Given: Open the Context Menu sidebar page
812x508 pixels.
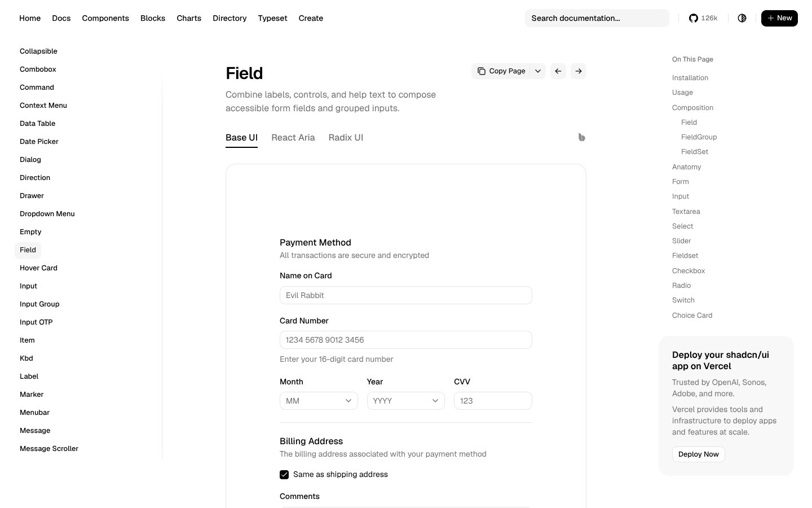Looking at the screenshot, I should tap(43, 106).
